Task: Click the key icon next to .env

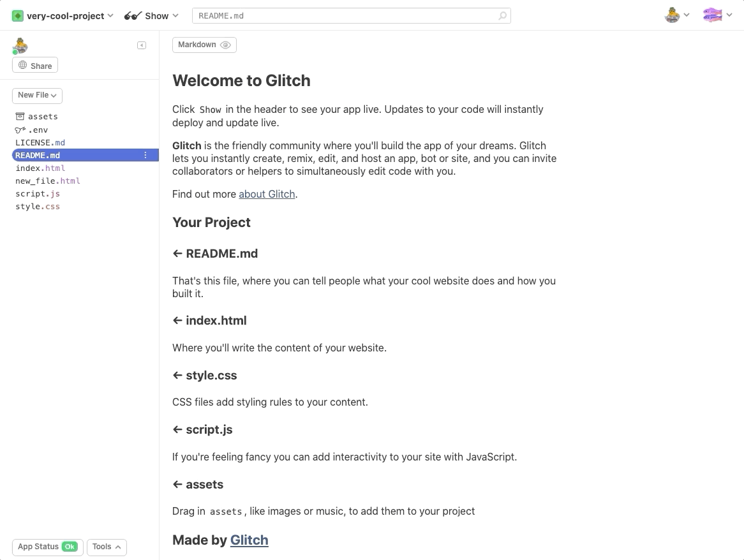Action: click(x=20, y=130)
